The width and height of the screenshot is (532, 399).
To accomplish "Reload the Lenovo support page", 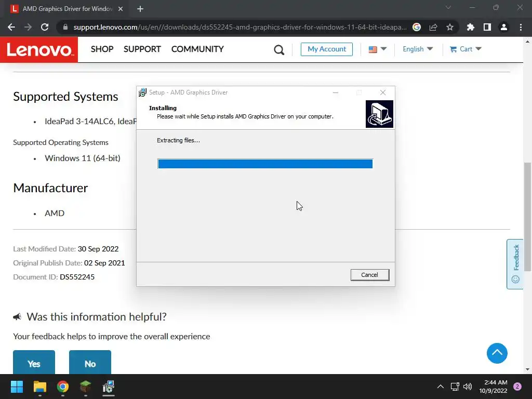I will click(x=45, y=27).
